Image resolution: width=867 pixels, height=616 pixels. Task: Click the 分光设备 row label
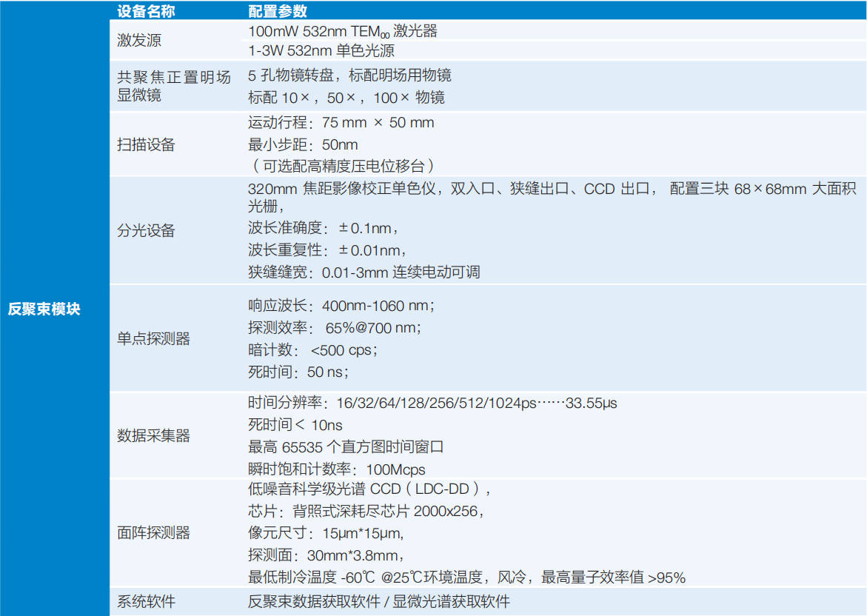pyautogui.click(x=146, y=231)
